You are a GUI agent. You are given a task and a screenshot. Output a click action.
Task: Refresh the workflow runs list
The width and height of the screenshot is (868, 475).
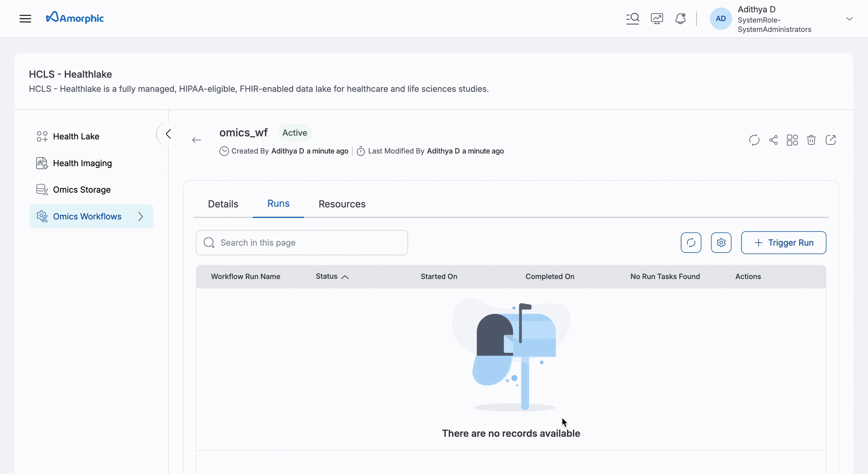691,242
